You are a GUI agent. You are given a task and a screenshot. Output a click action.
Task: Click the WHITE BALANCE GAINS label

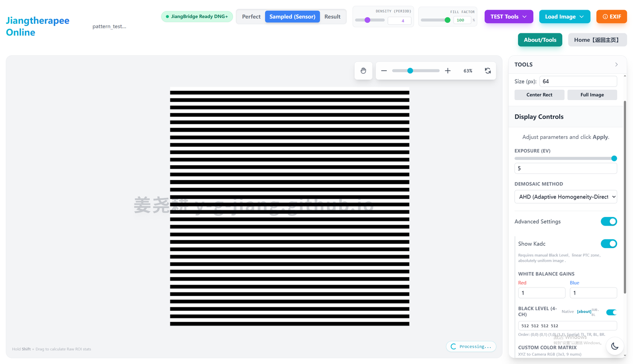pyautogui.click(x=546, y=274)
